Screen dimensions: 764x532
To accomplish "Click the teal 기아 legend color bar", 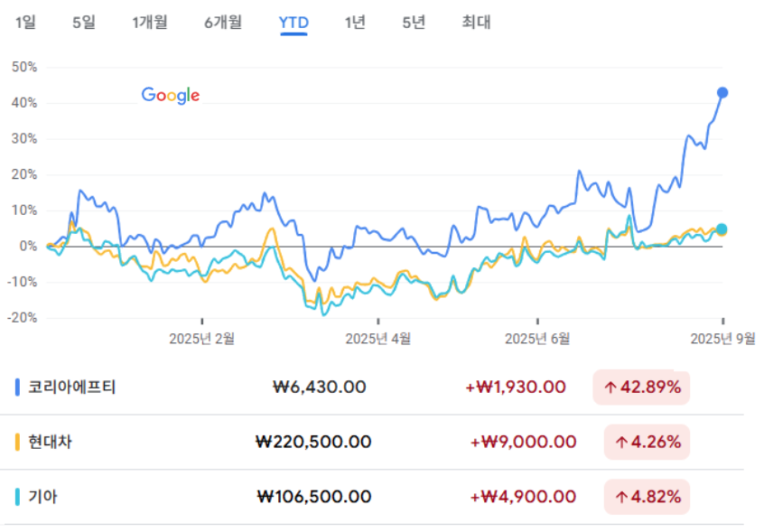I will (x=17, y=497).
